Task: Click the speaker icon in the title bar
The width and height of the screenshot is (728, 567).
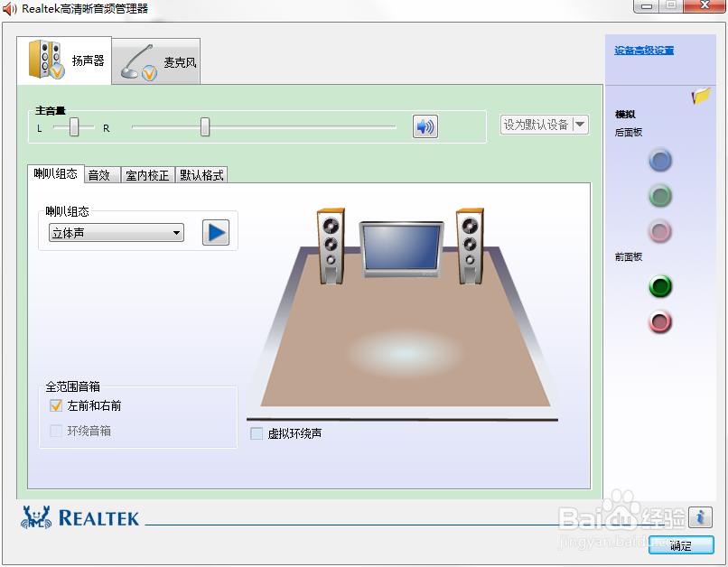Action: (x=10, y=9)
